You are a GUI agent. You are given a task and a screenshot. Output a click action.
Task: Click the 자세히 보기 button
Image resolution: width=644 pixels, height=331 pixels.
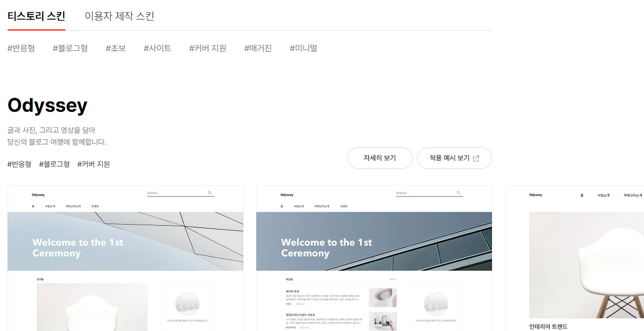pos(380,158)
